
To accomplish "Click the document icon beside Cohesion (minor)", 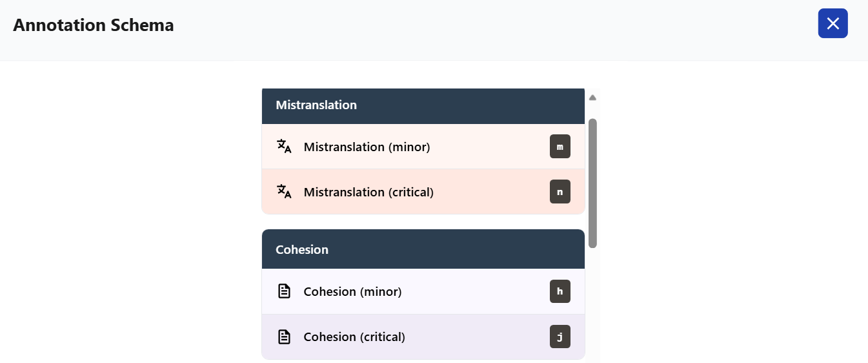I will (284, 291).
